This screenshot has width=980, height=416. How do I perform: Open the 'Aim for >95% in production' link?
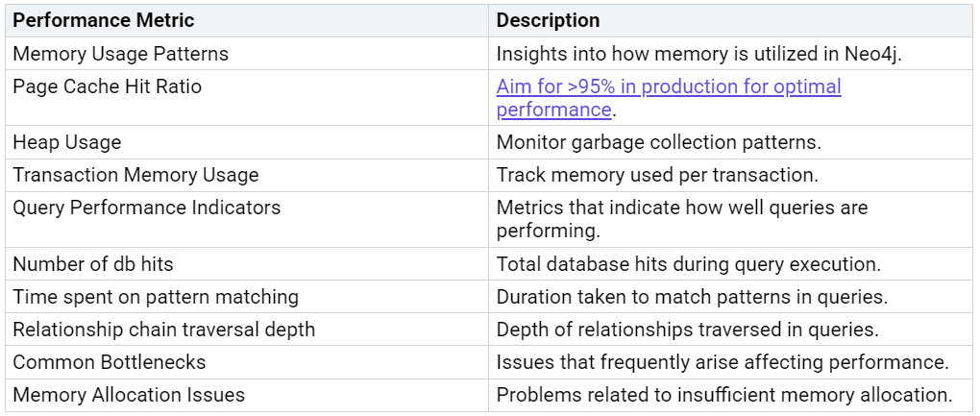click(669, 98)
